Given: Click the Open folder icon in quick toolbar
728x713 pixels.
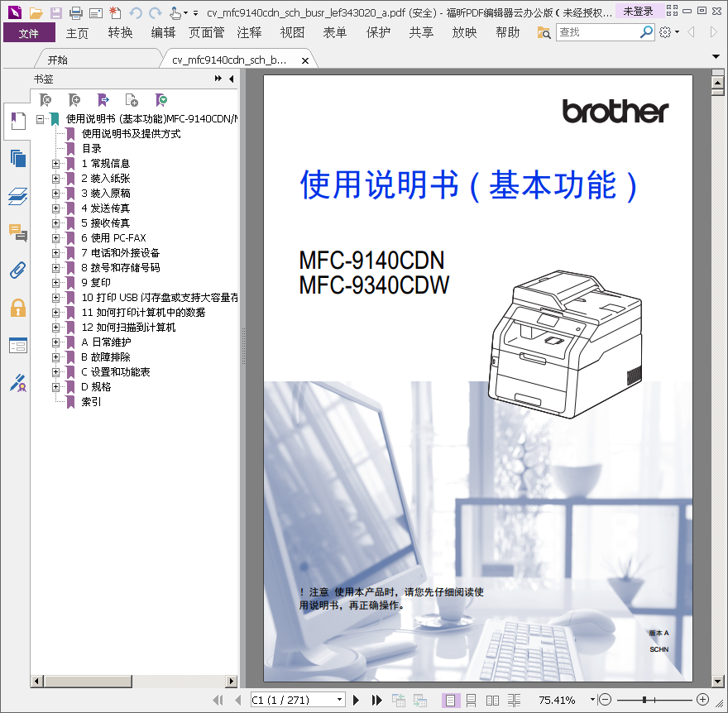Looking at the screenshot, I should pyautogui.click(x=36, y=12).
